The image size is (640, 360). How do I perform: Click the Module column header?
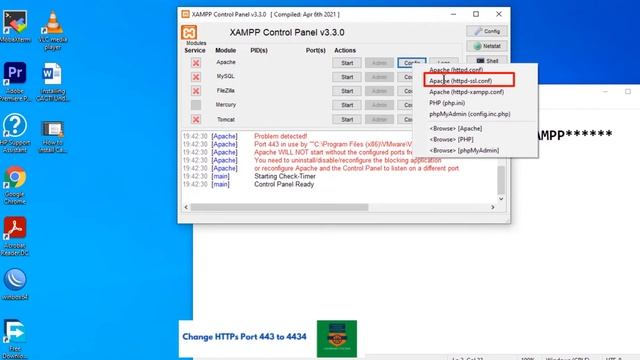pyautogui.click(x=226, y=50)
